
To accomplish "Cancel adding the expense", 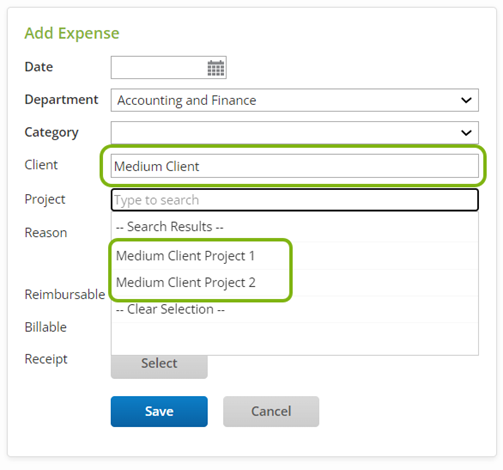I will pyautogui.click(x=271, y=411).
